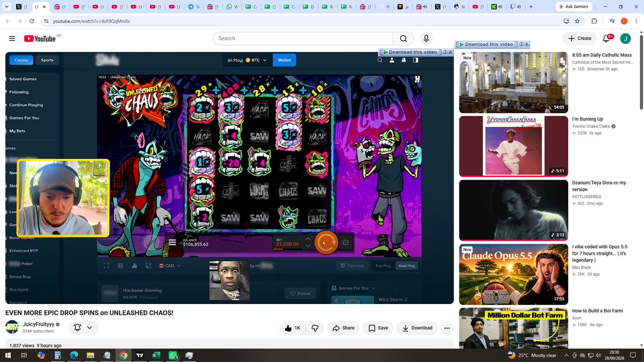Click the orange spin button
Screen dimensions: 644x362
(x=326, y=242)
